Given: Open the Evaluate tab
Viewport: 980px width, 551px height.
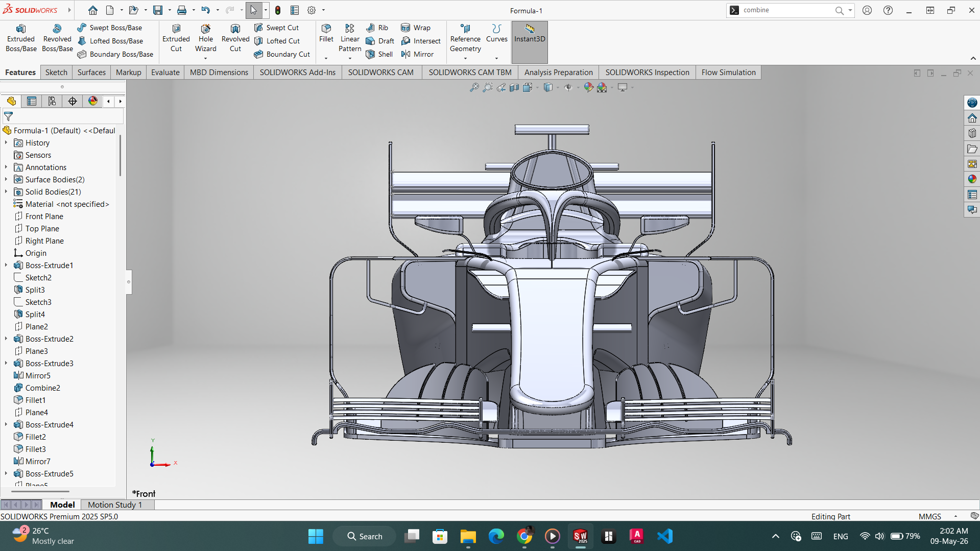Looking at the screenshot, I should (165, 73).
